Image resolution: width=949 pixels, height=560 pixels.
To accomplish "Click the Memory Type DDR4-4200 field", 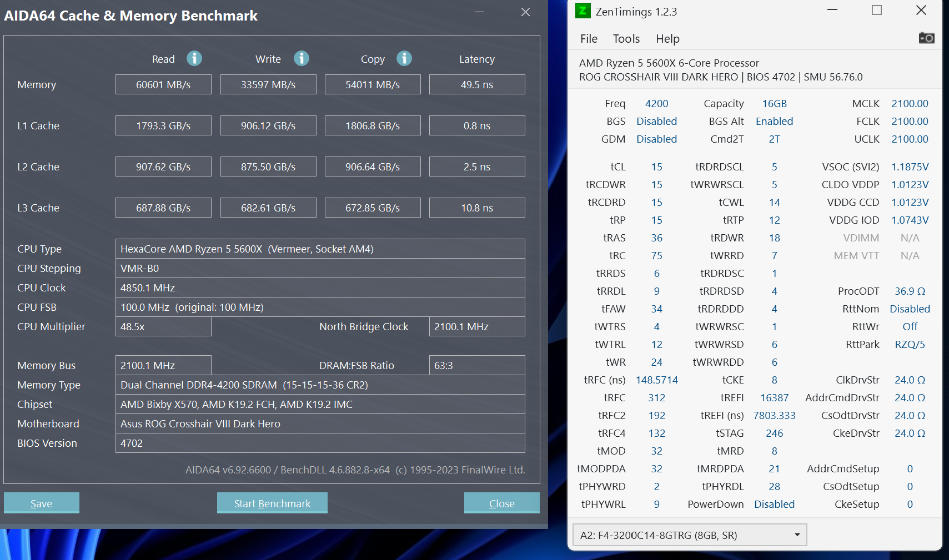I will point(320,385).
